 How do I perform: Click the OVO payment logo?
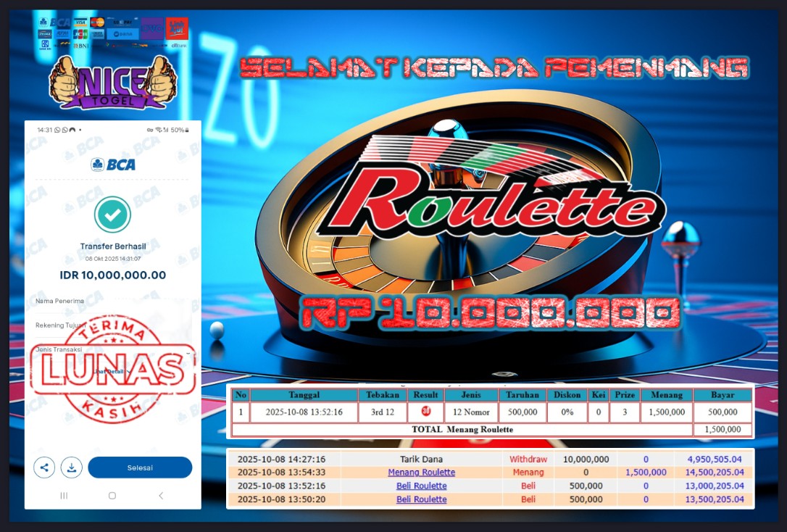152,28
